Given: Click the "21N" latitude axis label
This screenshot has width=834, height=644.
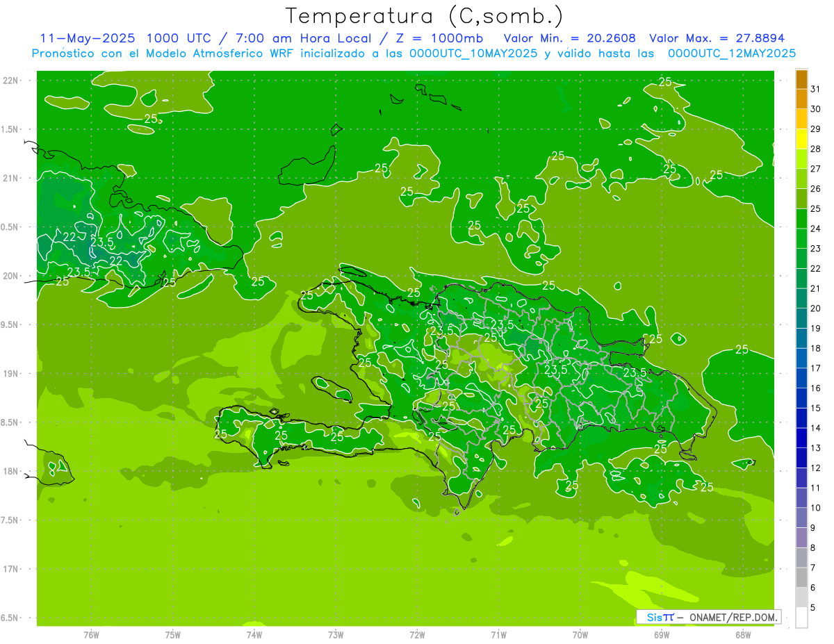Looking at the screenshot, I should coord(11,179).
